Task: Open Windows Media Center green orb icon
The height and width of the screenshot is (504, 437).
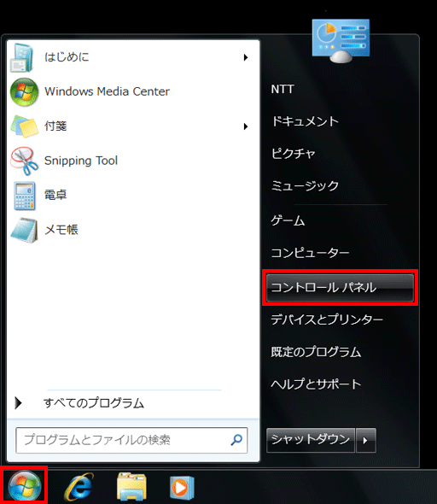Action: pos(25,92)
